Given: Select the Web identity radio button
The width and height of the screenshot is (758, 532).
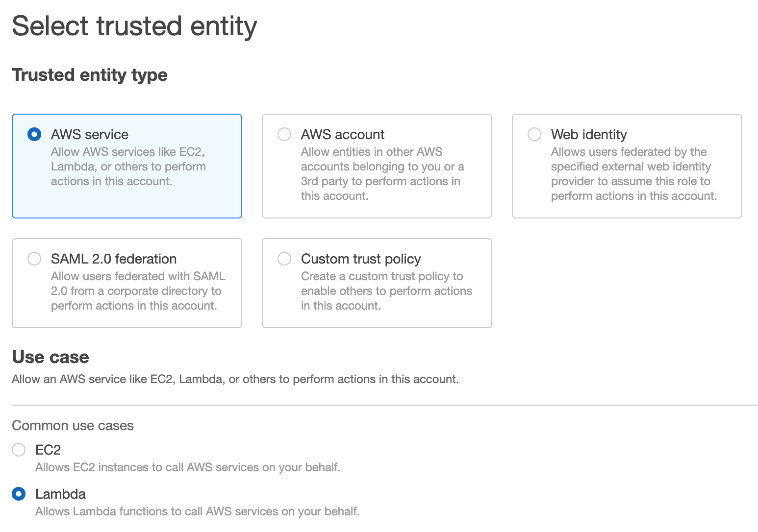Looking at the screenshot, I should coord(534,134).
